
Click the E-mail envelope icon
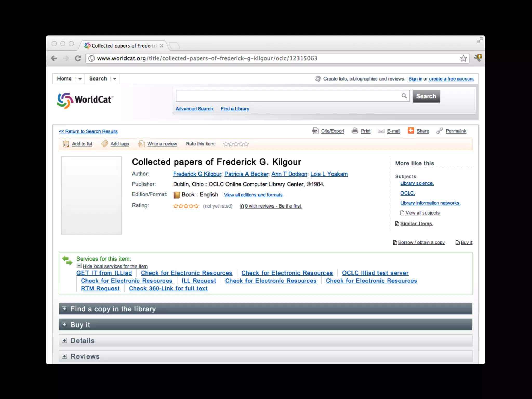click(x=381, y=131)
